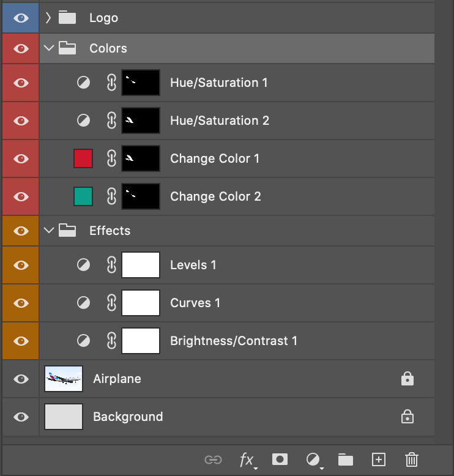
Task: Click the red Change Color 1 swatch
Action: [83, 158]
